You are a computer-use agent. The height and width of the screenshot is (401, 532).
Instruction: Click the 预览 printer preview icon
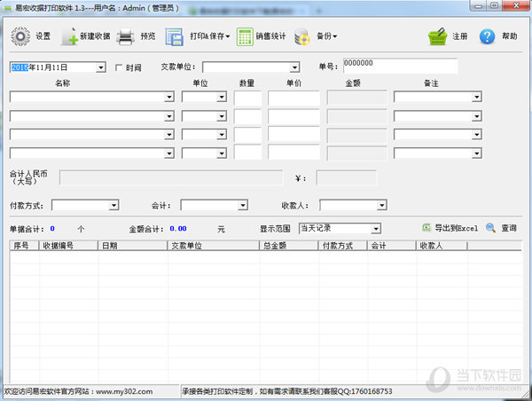click(126, 36)
